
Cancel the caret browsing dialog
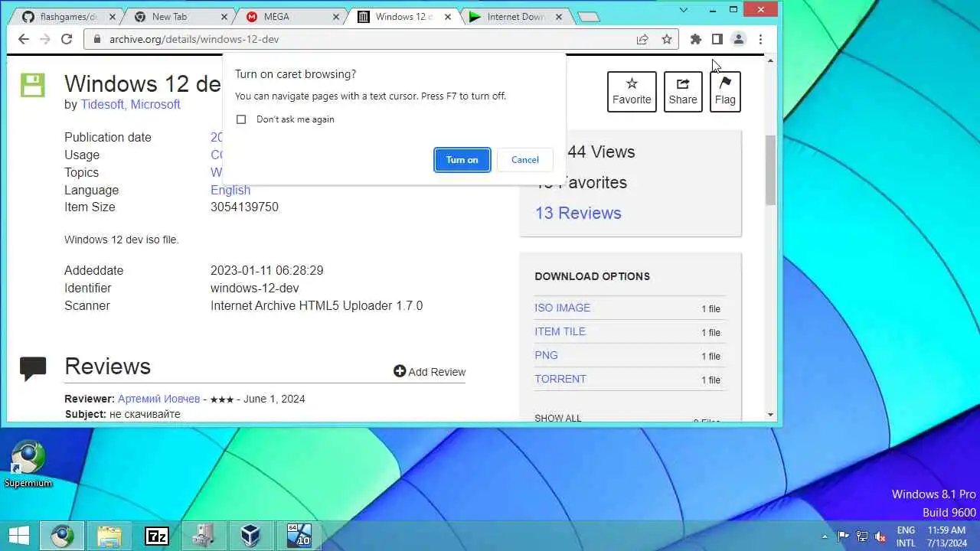[524, 160]
